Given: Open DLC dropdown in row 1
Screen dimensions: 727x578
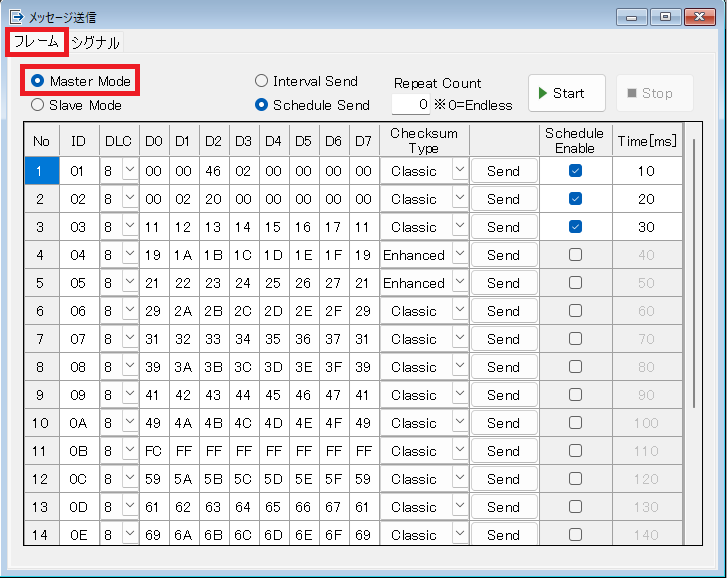Looking at the screenshot, I should [129, 171].
